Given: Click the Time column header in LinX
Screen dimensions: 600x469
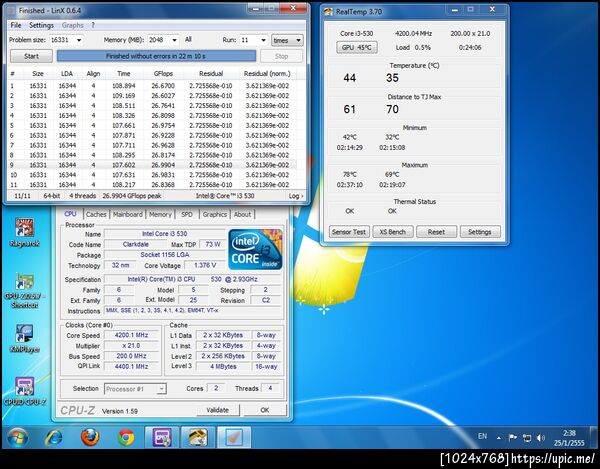Looking at the screenshot, I should [124, 74].
